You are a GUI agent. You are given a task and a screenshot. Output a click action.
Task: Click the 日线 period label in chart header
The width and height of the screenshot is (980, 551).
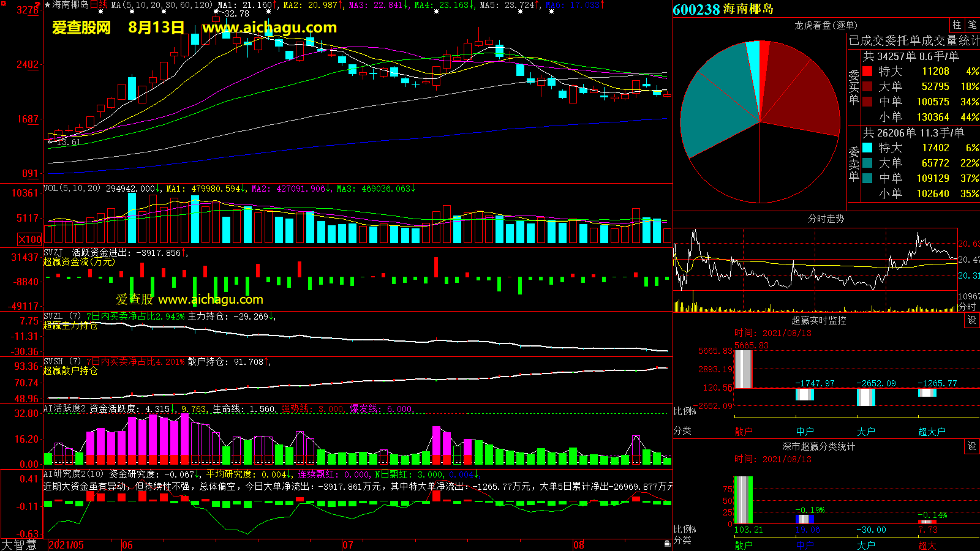click(x=99, y=5)
